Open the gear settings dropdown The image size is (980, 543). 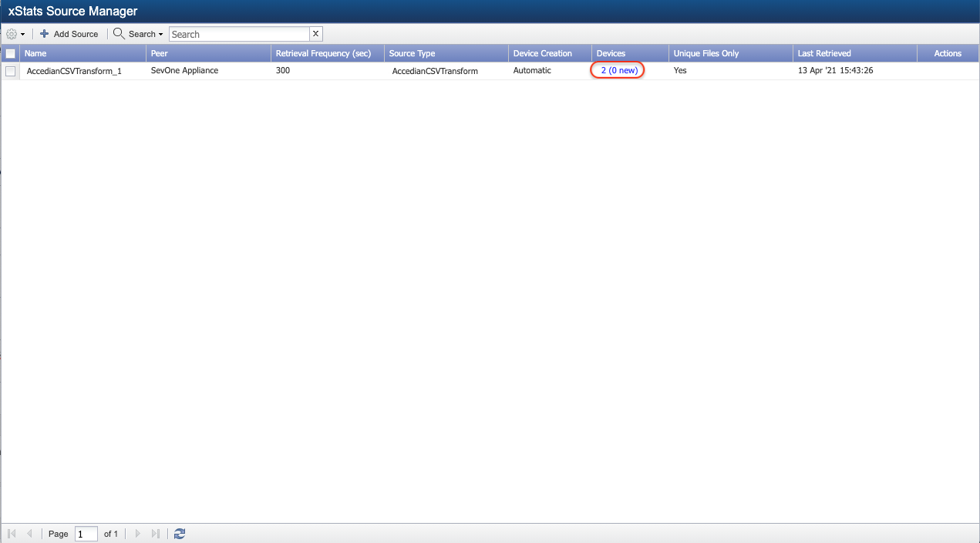[x=15, y=34]
